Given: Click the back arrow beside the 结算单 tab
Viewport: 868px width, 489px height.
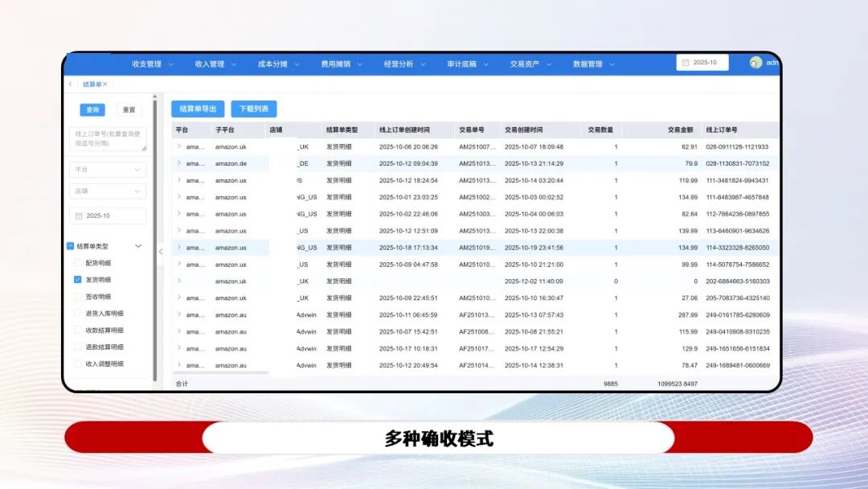Looking at the screenshot, I should [70, 84].
